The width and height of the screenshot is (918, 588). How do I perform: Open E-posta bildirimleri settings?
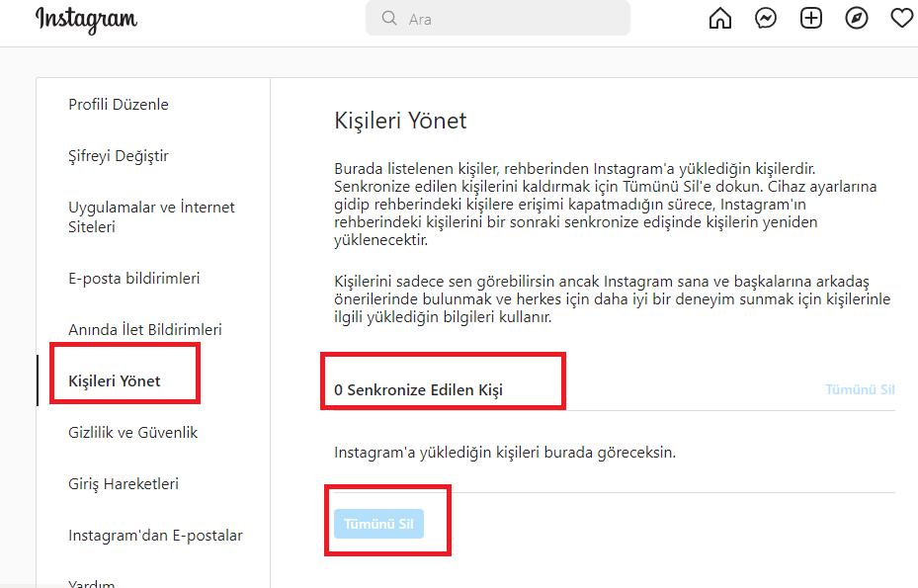134,278
